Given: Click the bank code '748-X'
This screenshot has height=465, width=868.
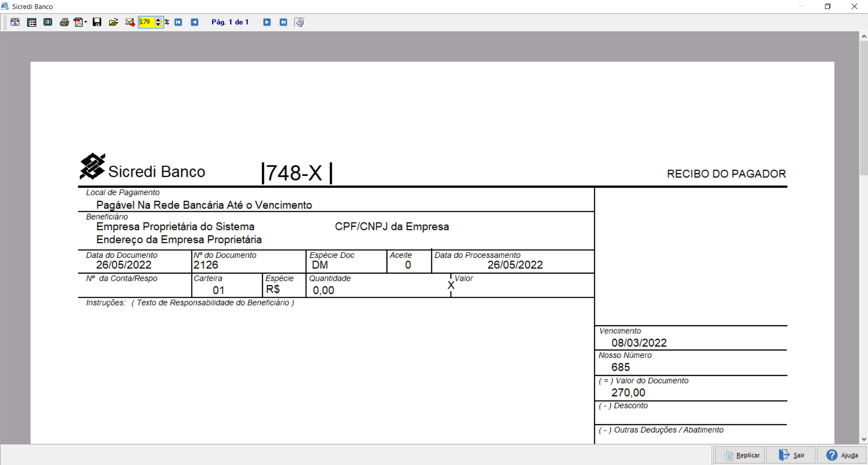Looking at the screenshot, I should coord(294,173).
